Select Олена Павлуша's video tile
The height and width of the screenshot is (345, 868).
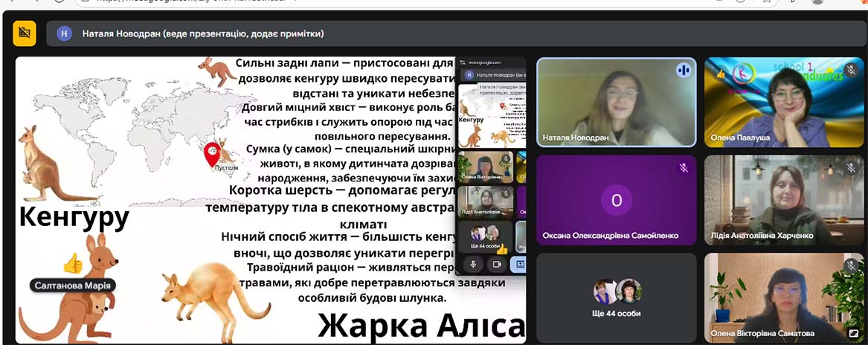pos(784,102)
